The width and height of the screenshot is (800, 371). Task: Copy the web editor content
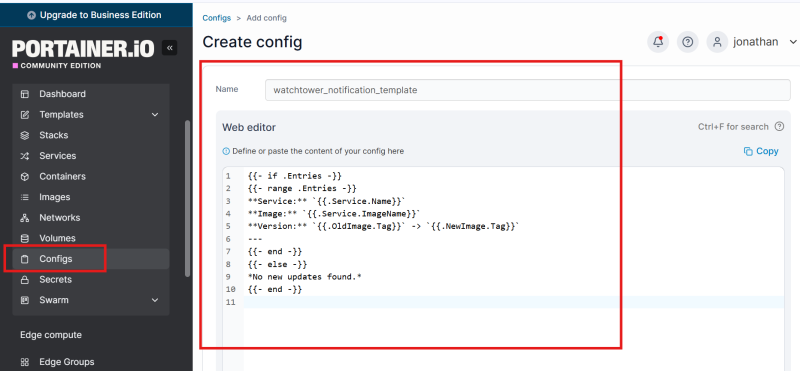tap(761, 151)
